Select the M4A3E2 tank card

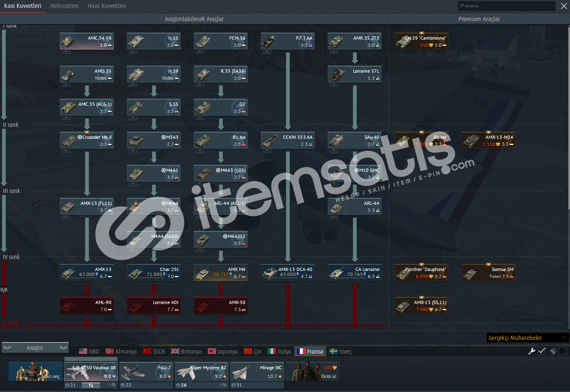221,240
